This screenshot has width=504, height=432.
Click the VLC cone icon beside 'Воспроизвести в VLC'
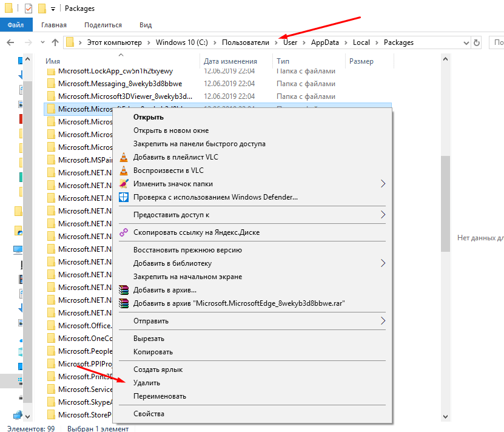tap(124, 170)
